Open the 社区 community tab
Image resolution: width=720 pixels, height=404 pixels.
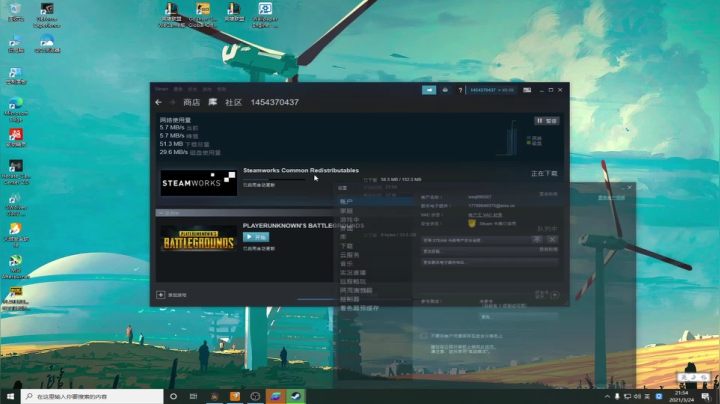(233, 102)
